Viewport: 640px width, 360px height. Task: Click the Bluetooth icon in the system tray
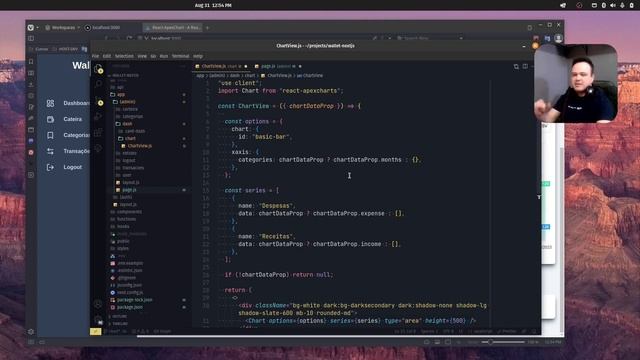pos(604,5)
